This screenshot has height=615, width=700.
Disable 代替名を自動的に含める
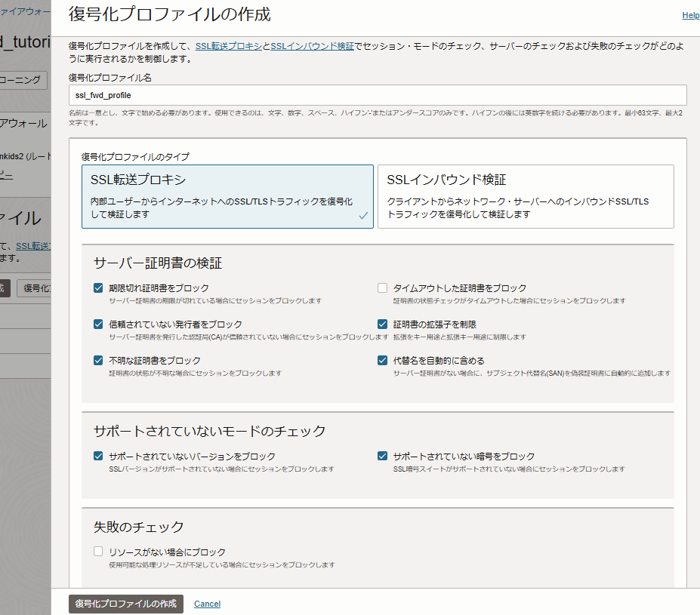[x=383, y=360]
